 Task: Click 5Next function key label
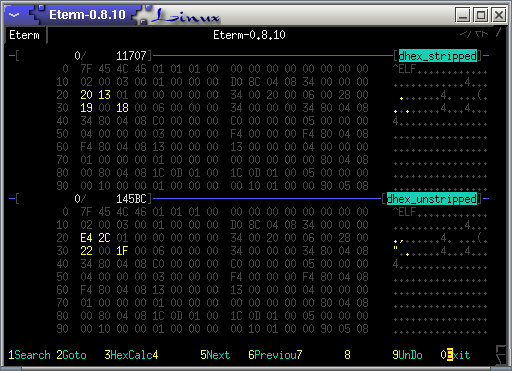coord(215,355)
